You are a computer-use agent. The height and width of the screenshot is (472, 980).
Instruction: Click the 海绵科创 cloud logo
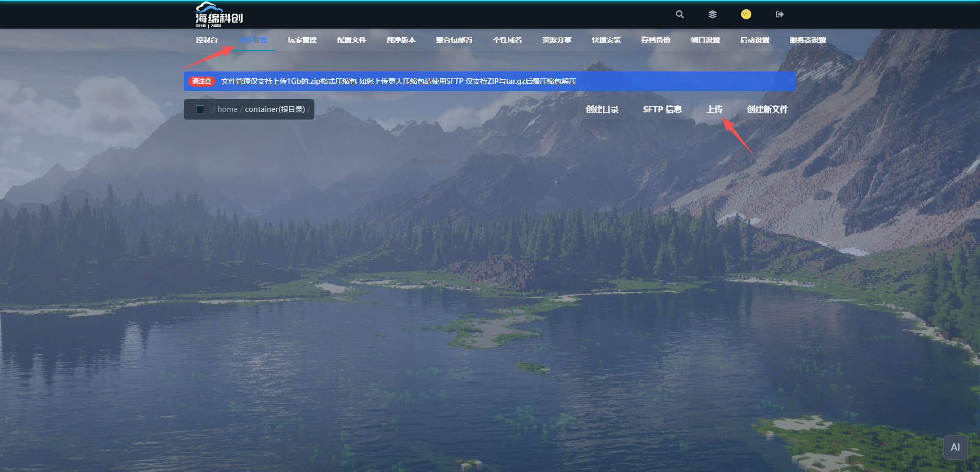(219, 15)
